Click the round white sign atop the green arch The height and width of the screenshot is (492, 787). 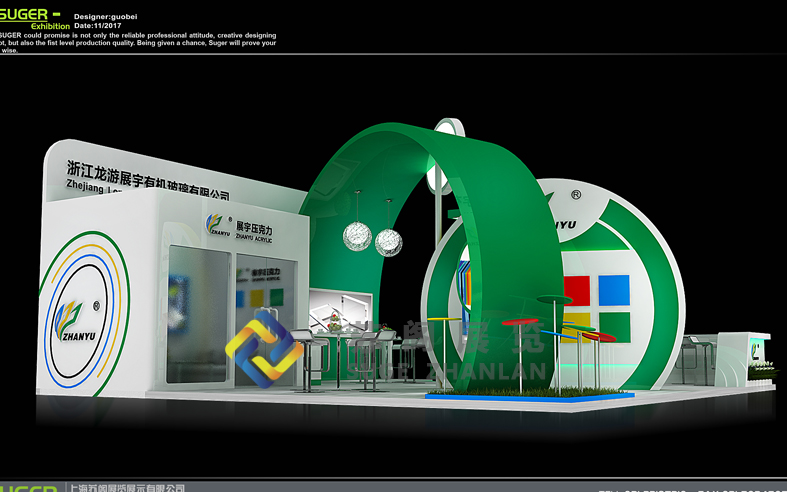click(449, 128)
